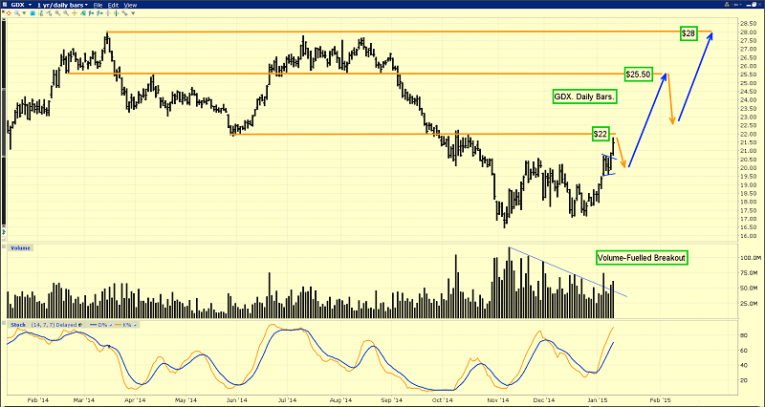Click the green vertical-line marker icon
Screen dimensions: 765x407
(x=116, y=13)
